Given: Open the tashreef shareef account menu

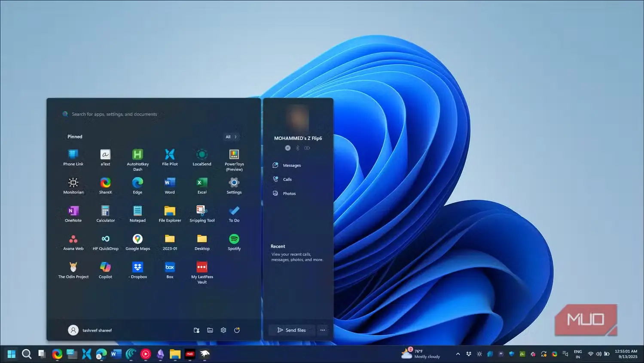Looking at the screenshot, I should 90,330.
